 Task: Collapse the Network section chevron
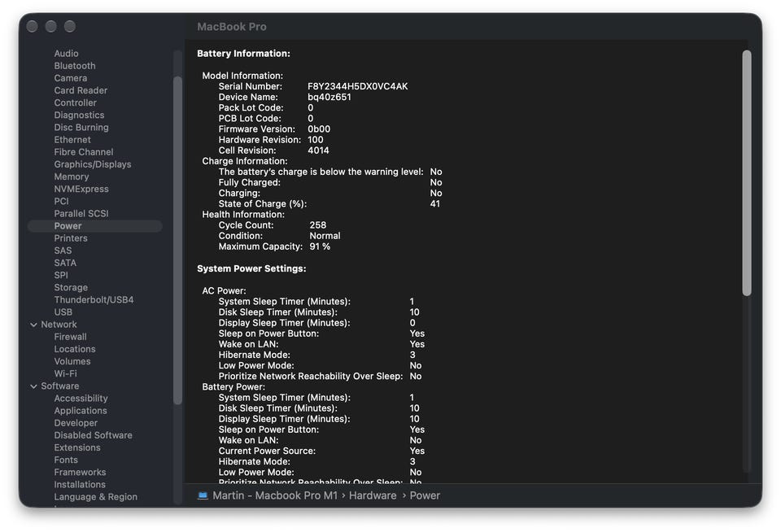pyautogui.click(x=33, y=325)
